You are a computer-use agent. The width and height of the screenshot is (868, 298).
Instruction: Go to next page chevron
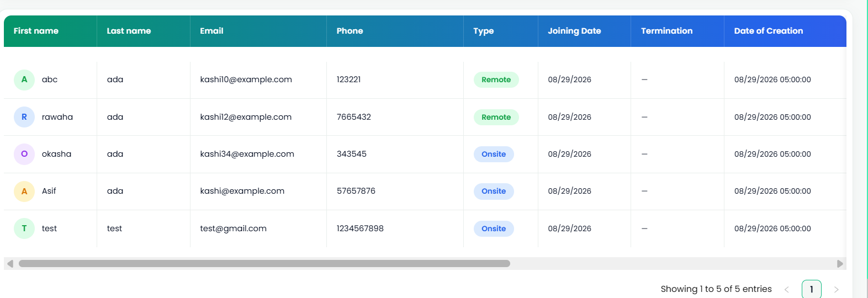[837, 289]
